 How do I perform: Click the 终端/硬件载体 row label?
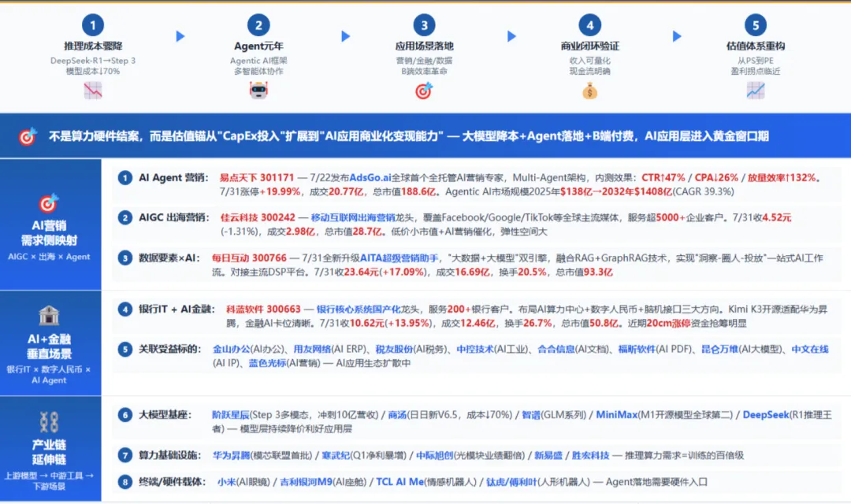click(x=172, y=482)
